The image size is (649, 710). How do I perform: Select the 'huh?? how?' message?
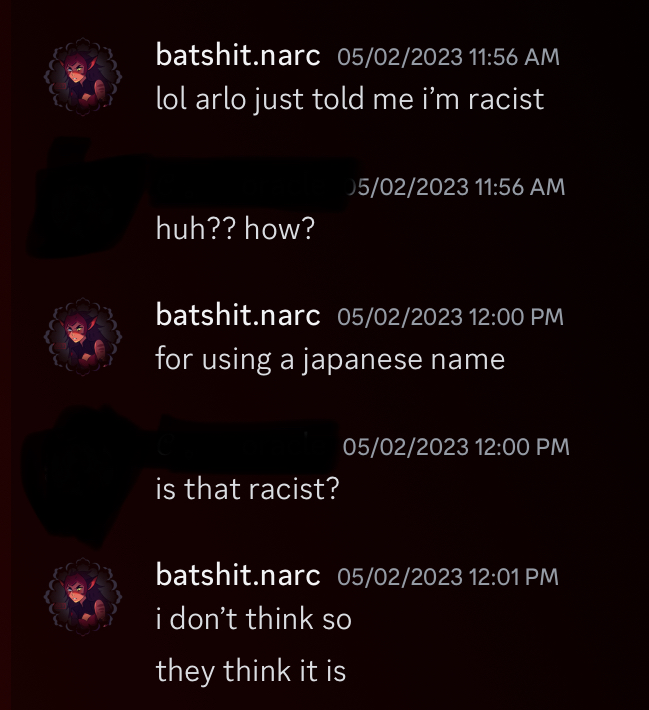(235, 229)
